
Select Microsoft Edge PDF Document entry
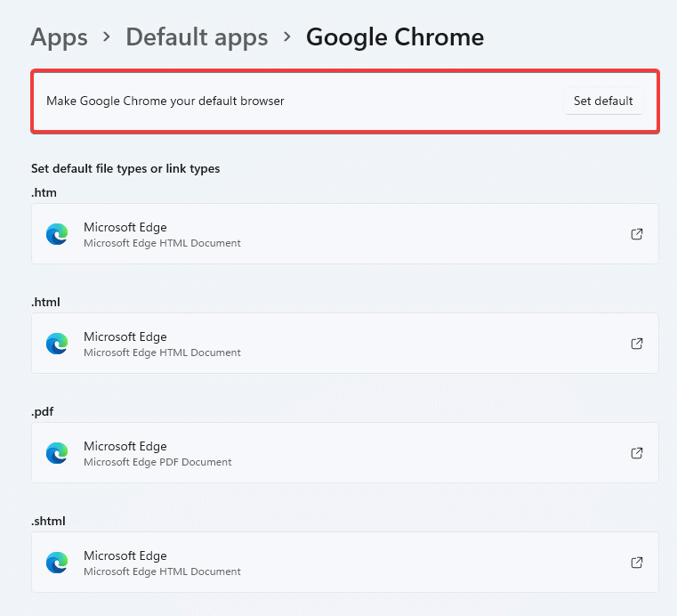click(x=345, y=453)
